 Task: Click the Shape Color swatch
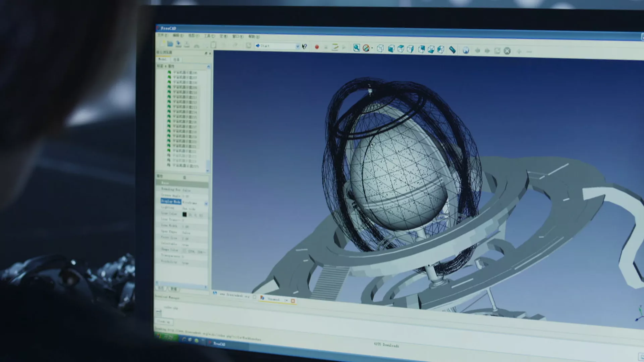184,251
